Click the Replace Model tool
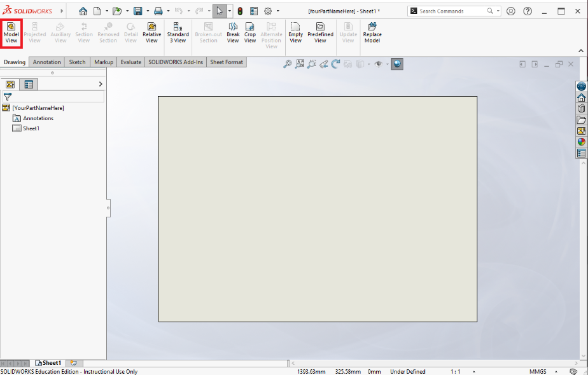Screen dimensions: 588x375 [x=372, y=30]
